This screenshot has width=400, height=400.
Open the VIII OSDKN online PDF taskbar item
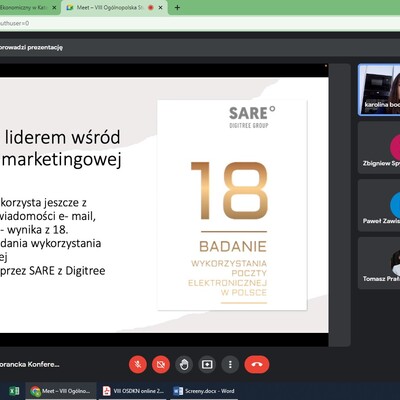[x=134, y=391]
